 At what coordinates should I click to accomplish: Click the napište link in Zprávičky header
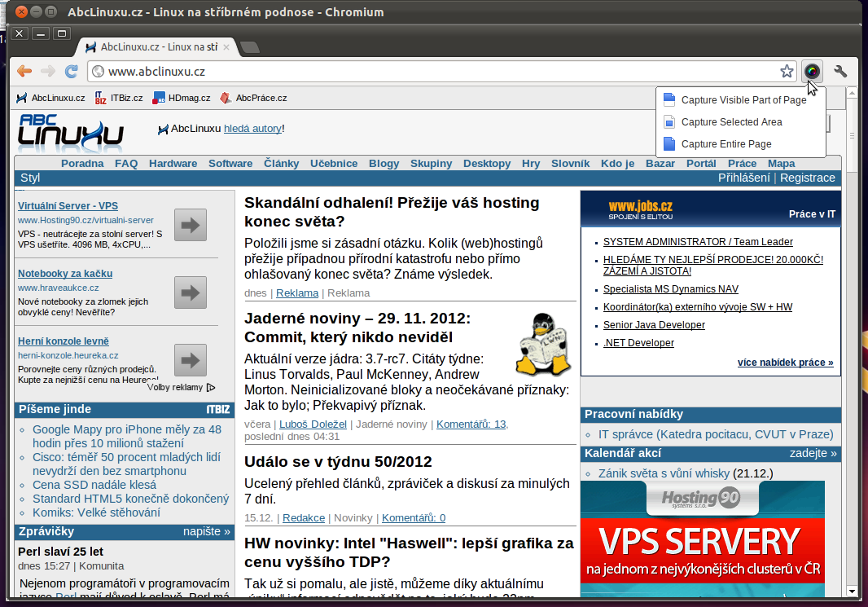pyautogui.click(x=207, y=532)
